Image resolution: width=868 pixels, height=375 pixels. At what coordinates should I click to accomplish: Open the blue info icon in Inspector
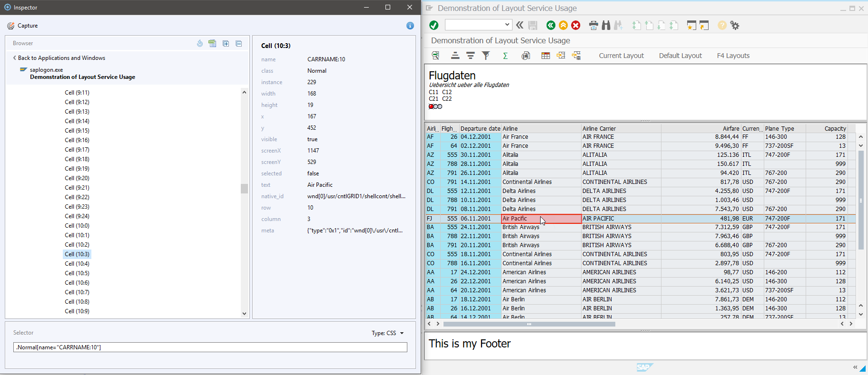pyautogui.click(x=410, y=26)
